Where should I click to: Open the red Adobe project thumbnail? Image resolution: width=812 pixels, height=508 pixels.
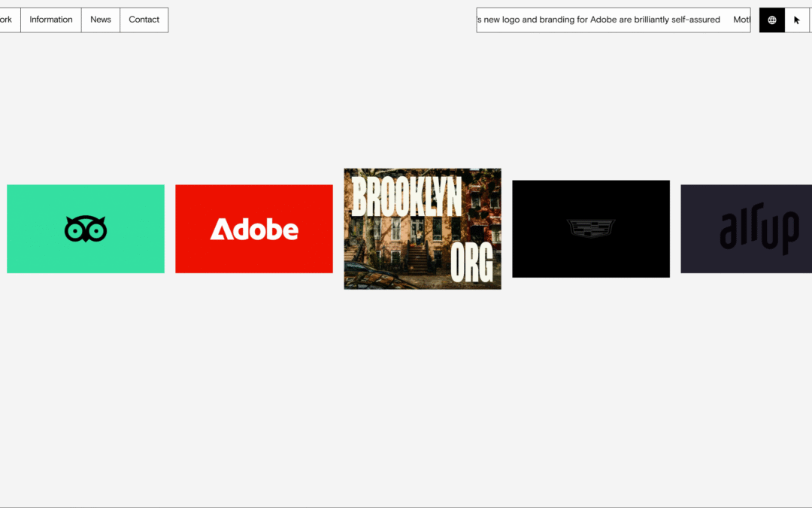(254, 229)
